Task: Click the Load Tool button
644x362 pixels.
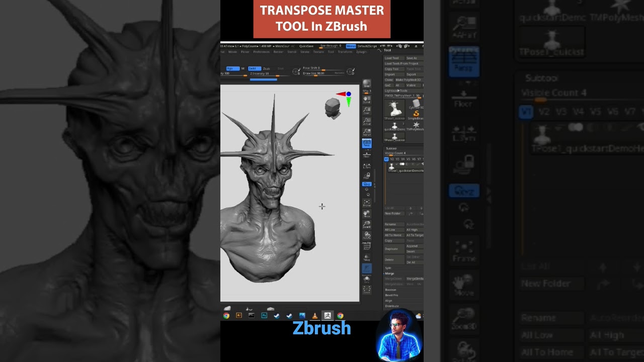Action: (x=392, y=58)
